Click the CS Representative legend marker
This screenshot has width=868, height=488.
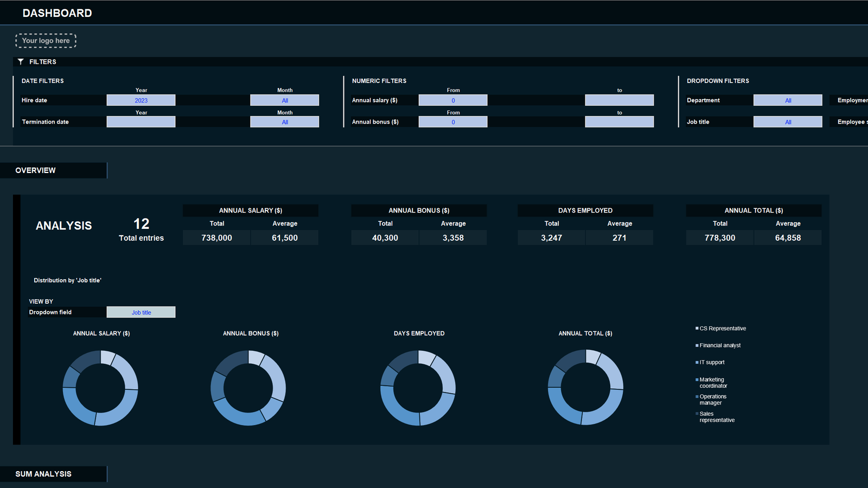pos(697,329)
